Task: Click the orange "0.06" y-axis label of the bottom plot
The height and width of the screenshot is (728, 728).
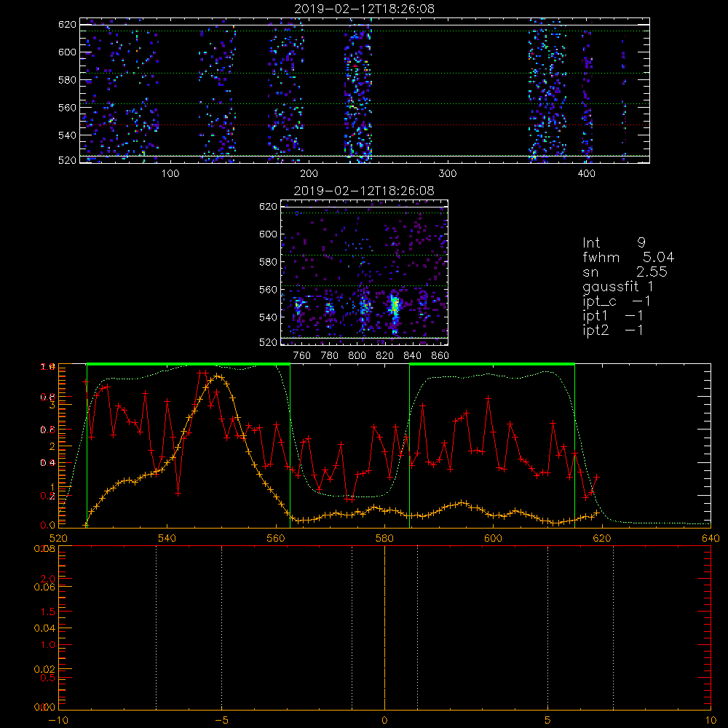Action: point(44,587)
